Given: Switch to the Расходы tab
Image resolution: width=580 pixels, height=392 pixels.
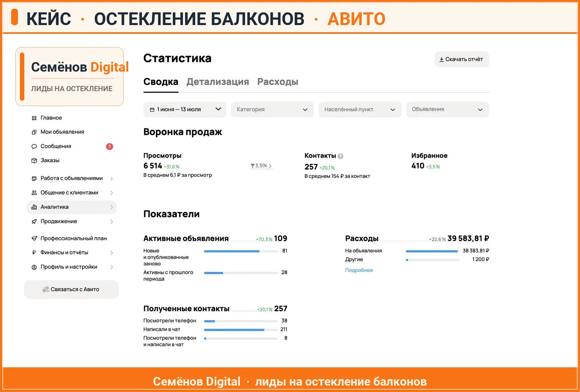Looking at the screenshot, I should coord(278,82).
